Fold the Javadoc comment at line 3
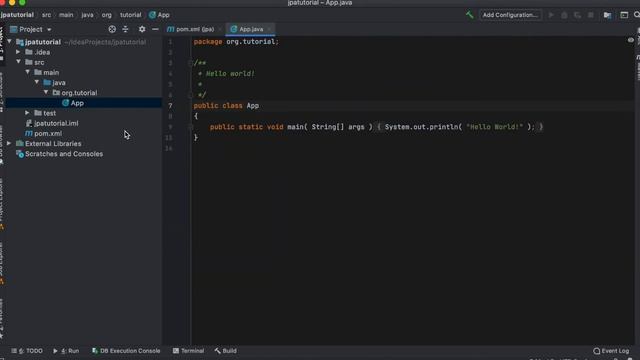Viewport: 640px width, 360px height. coord(190,63)
